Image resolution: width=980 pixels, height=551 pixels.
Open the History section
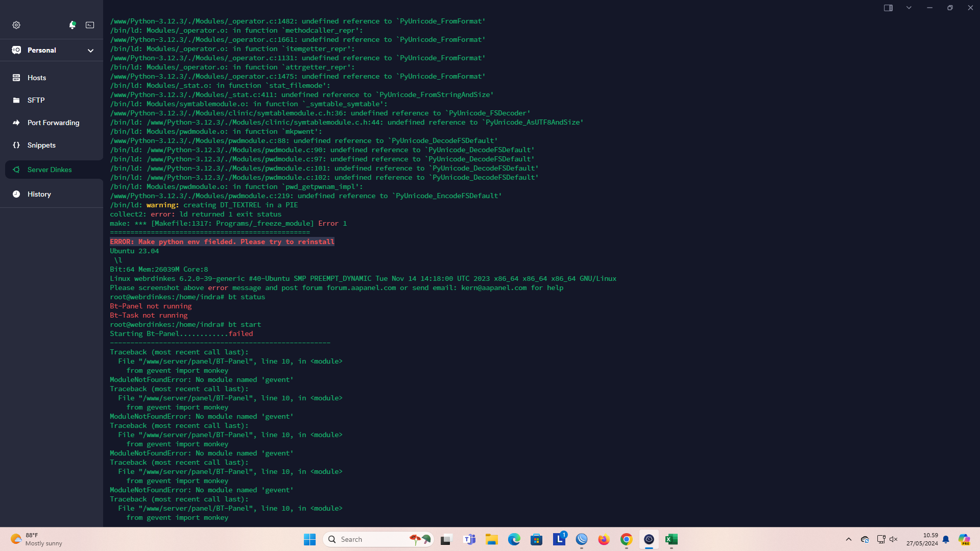pyautogui.click(x=39, y=194)
